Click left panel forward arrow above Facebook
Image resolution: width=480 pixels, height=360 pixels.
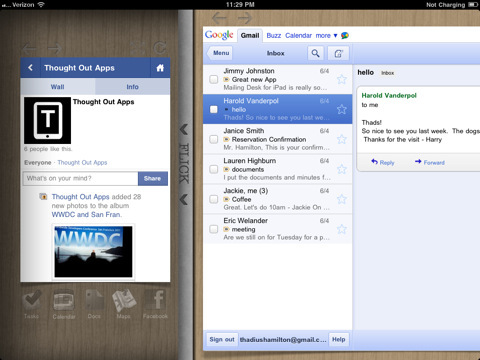[55, 49]
